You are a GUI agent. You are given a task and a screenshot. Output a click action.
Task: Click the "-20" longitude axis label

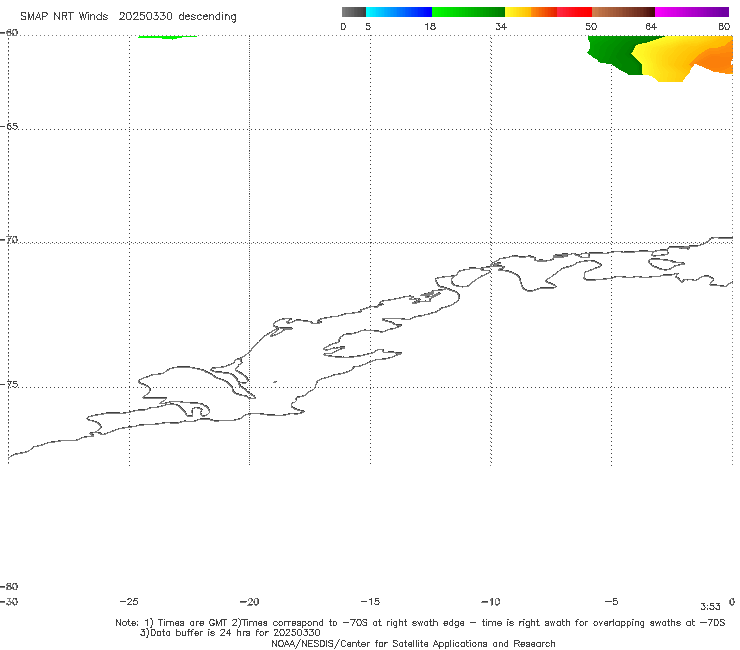coord(249,602)
